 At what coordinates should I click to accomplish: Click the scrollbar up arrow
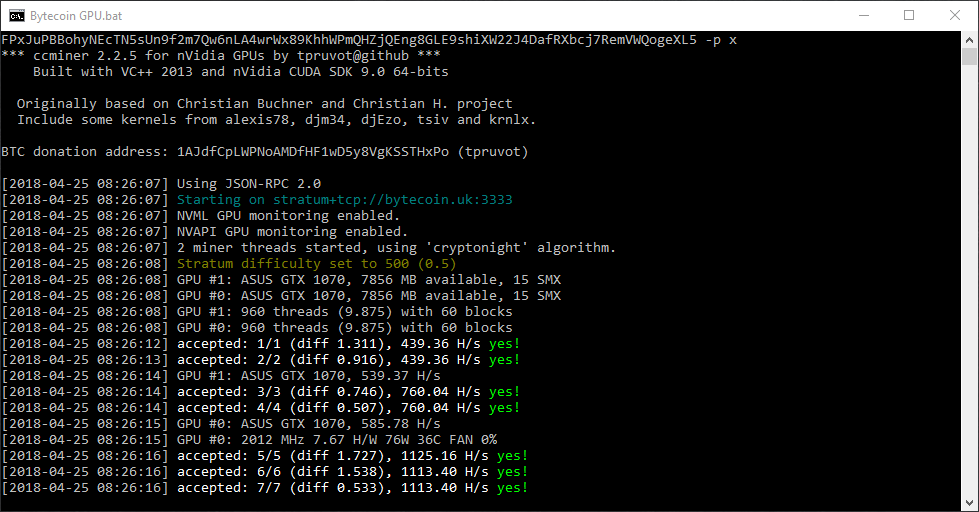[x=969, y=40]
